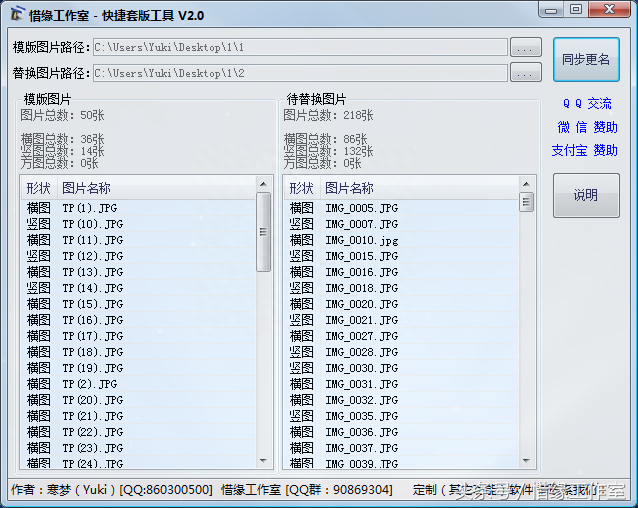
Task: Select row TP (16).JPG
Action: coord(138,320)
